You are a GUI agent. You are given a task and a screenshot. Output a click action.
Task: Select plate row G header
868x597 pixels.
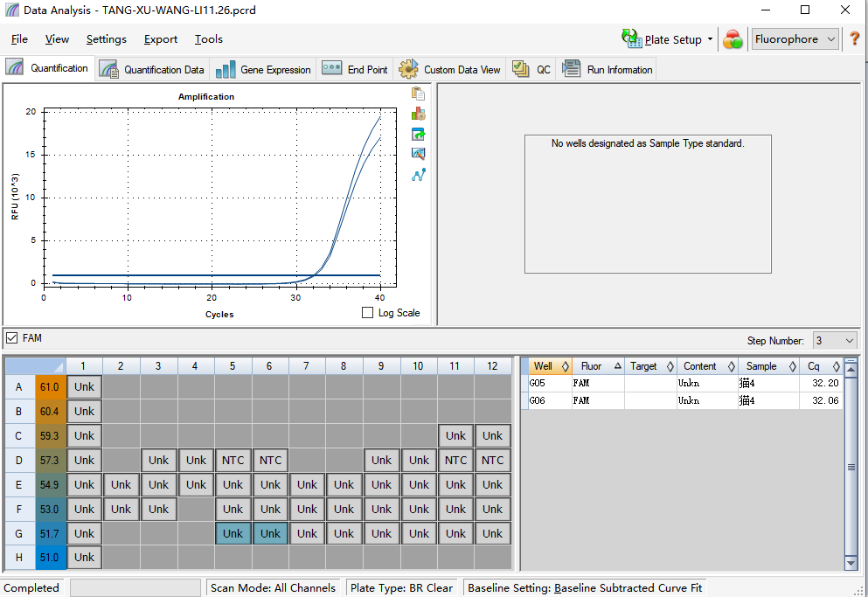pos(19,533)
